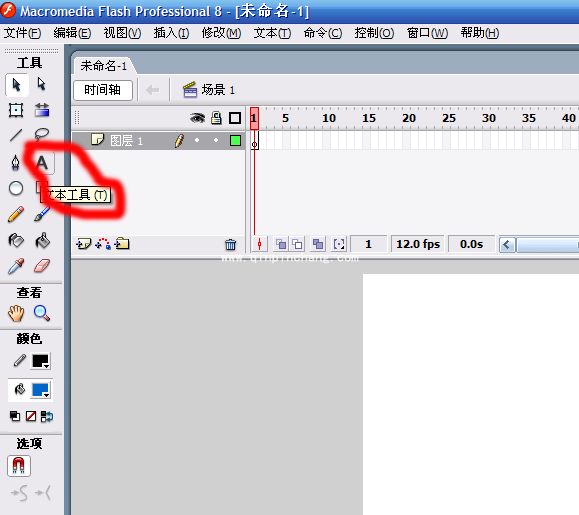Click the 时间轴 timeline toggle button

click(103, 90)
